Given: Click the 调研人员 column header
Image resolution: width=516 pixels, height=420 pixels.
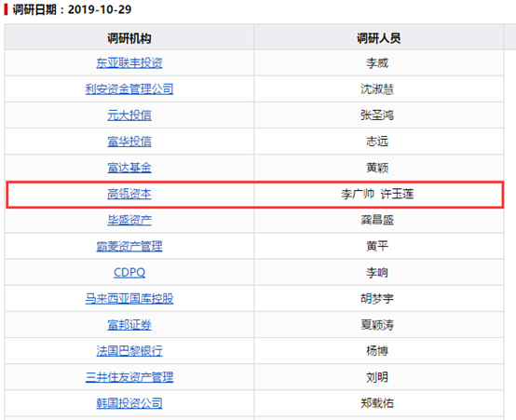Looking at the screenshot, I should coord(378,38).
